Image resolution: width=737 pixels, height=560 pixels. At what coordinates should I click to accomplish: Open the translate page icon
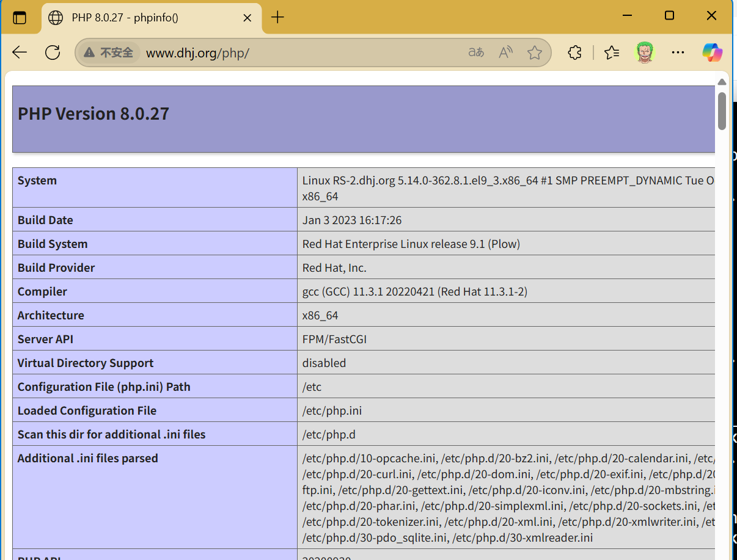point(476,53)
